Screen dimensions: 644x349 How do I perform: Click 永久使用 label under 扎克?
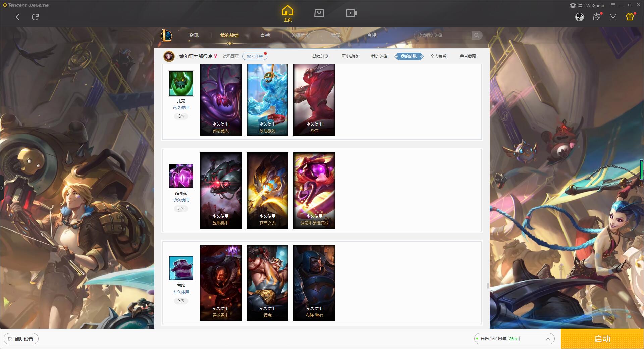[x=181, y=108]
